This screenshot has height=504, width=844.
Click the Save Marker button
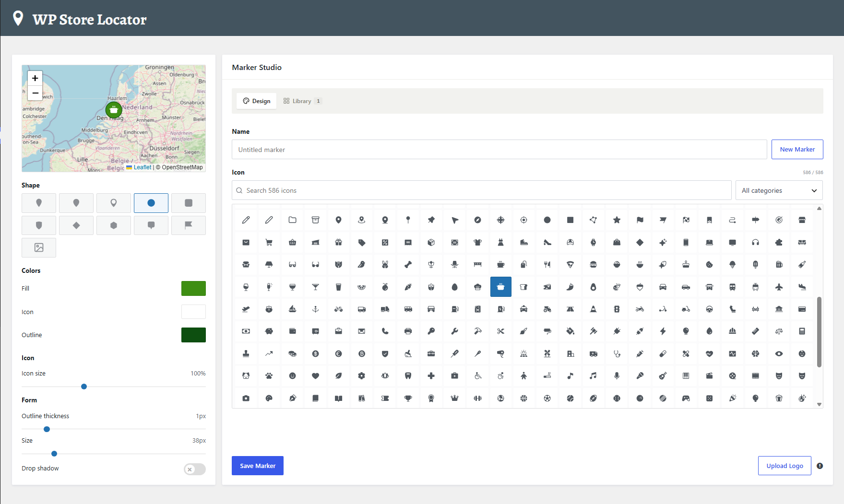258,466
